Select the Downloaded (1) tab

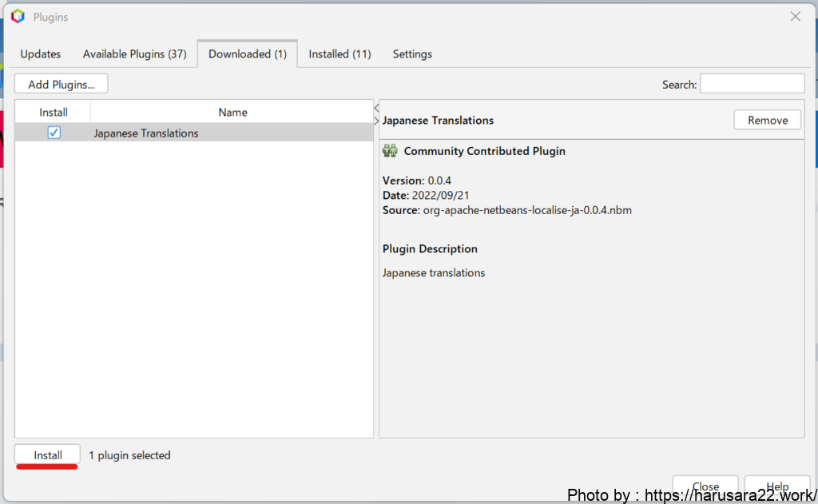coord(247,54)
